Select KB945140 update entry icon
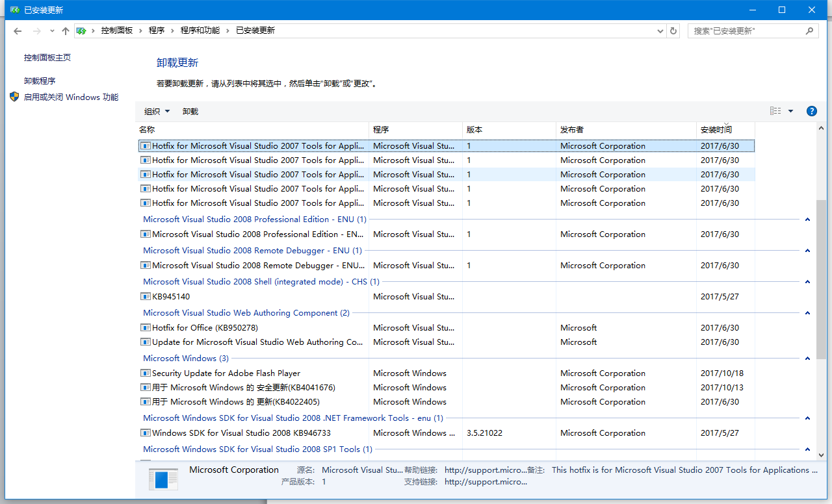Image resolution: width=832 pixels, height=504 pixels. [146, 297]
